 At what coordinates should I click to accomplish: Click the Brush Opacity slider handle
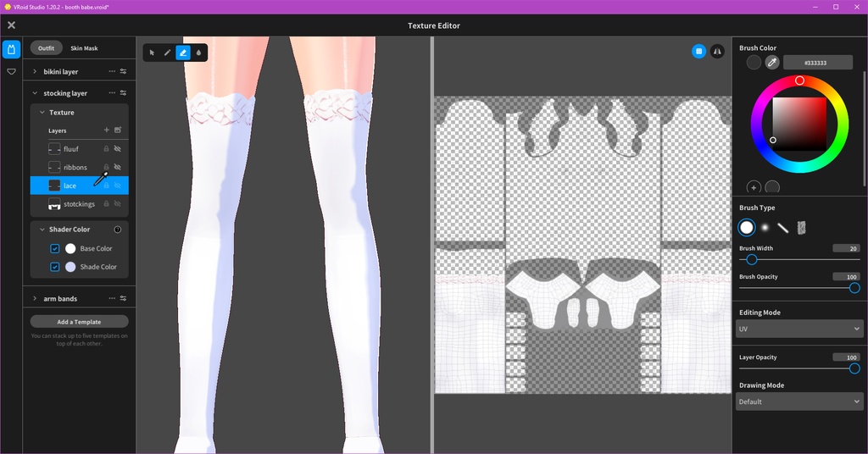pos(854,287)
